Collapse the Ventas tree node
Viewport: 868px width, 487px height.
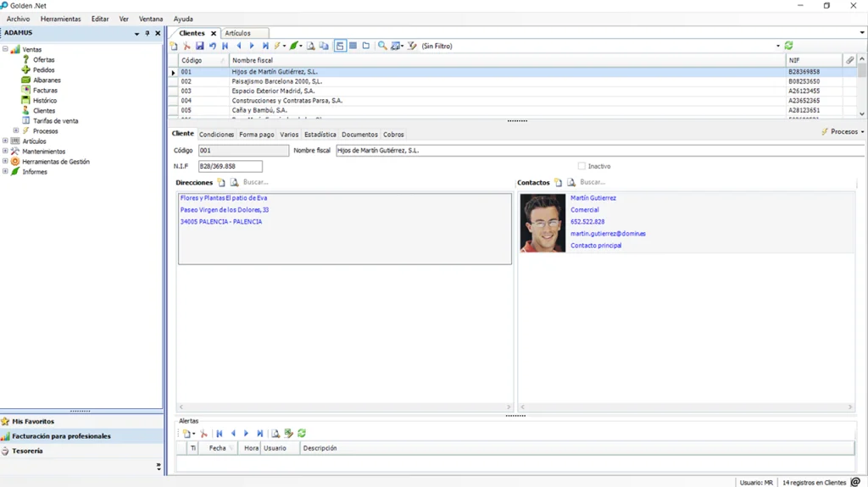click(5, 49)
